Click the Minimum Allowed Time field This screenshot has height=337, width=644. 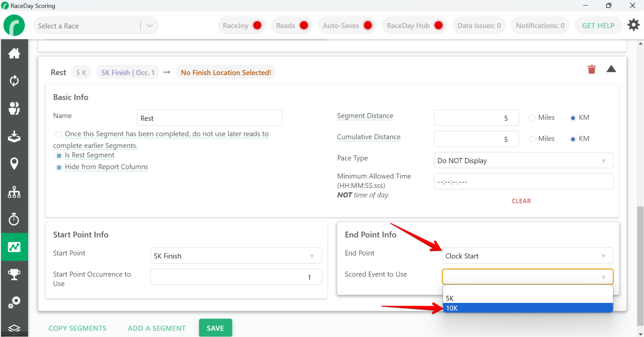click(524, 181)
